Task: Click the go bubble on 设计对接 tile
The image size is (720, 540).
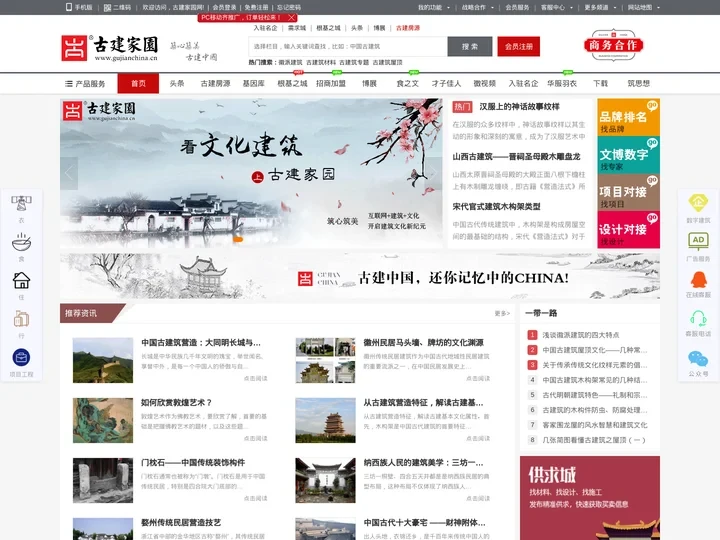Action: [x=652, y=217]
